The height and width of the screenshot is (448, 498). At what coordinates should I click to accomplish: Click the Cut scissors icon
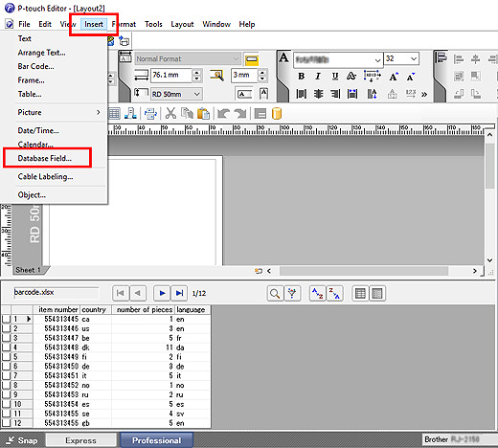tap(170, 113)
